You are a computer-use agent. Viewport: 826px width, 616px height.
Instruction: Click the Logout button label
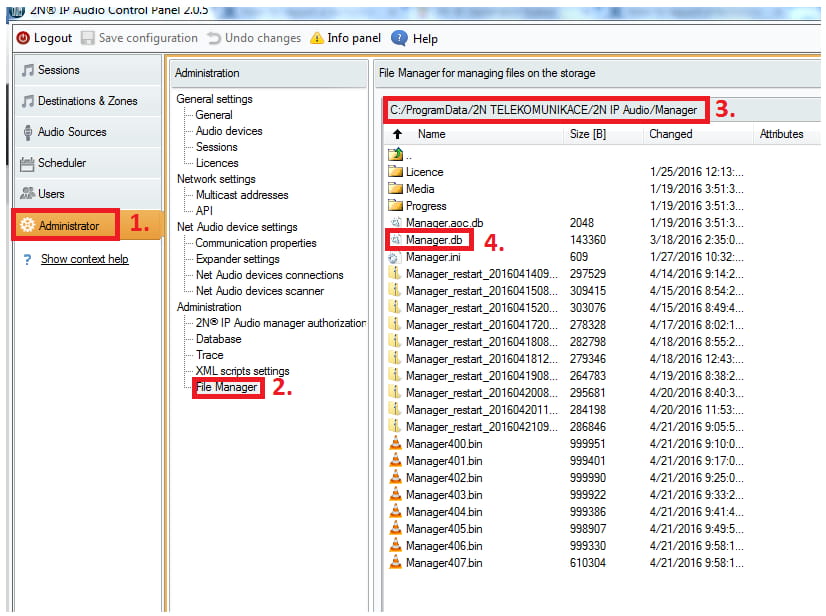pos(53,38)
